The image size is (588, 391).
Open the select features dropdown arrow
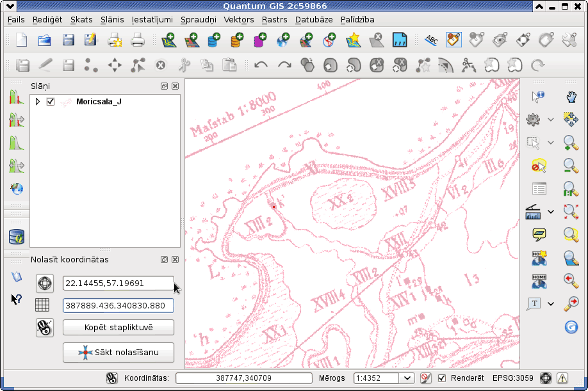pos(550,143)
